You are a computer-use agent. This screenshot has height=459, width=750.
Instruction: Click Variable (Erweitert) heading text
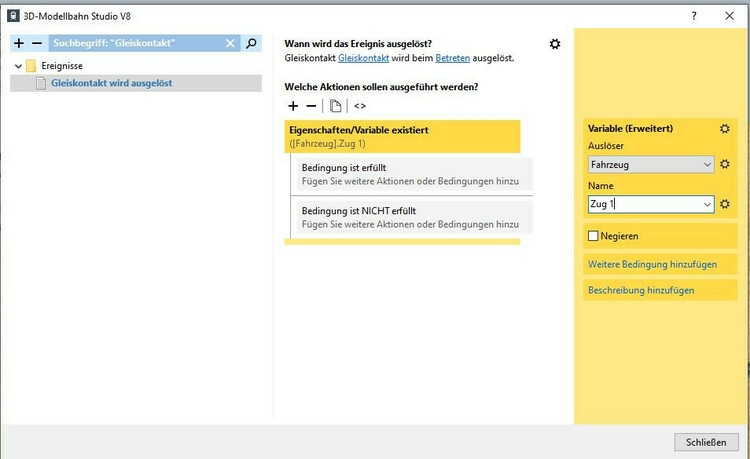(630, 129)
